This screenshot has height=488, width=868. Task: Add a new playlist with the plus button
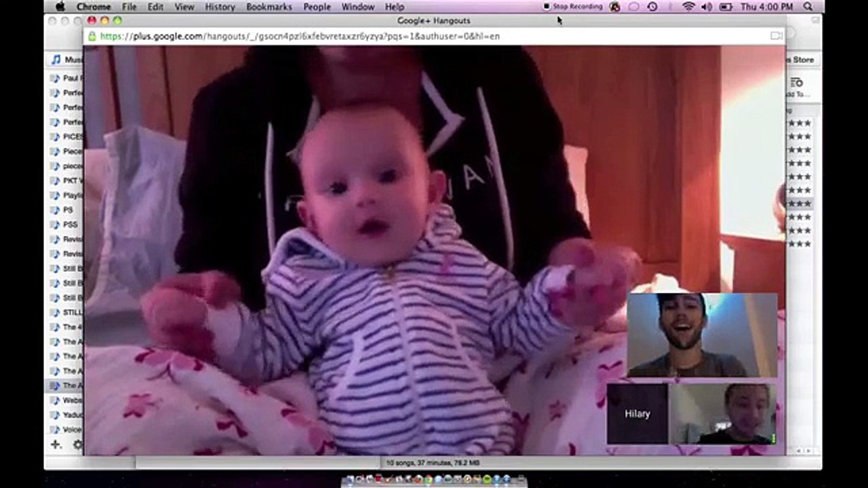pos(56,445)
